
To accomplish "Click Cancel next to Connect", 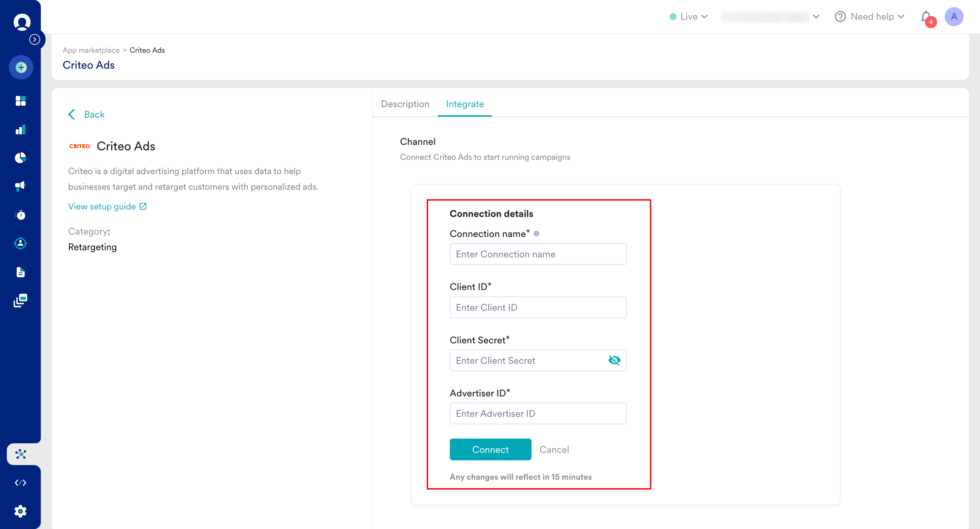I will (x=554, y=449).
